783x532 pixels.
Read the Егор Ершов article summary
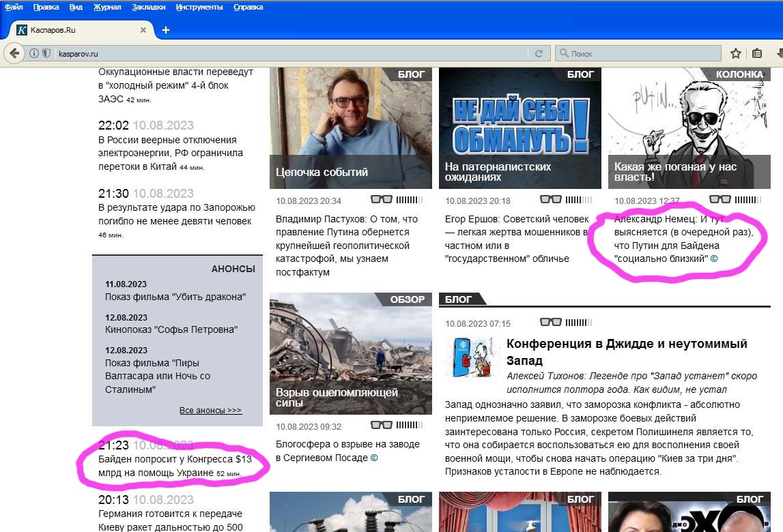click(x=517, y=239)
